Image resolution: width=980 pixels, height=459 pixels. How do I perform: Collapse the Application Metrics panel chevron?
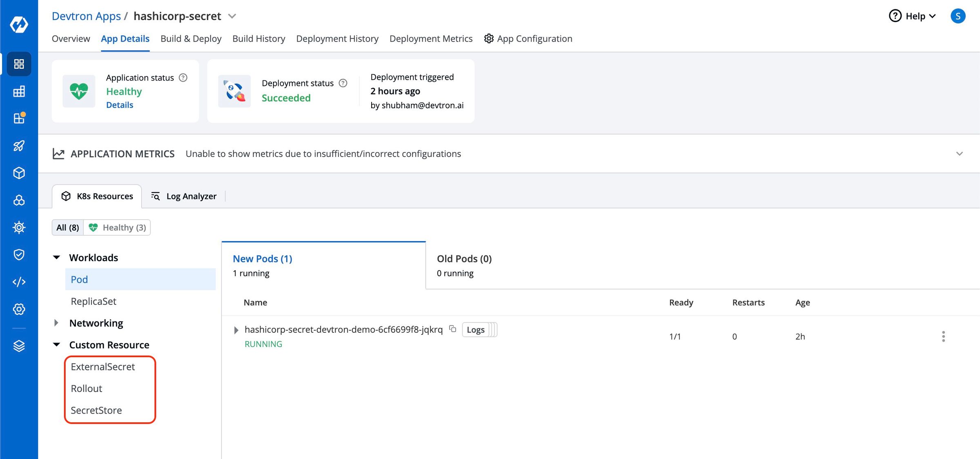(x=959, y=154)
